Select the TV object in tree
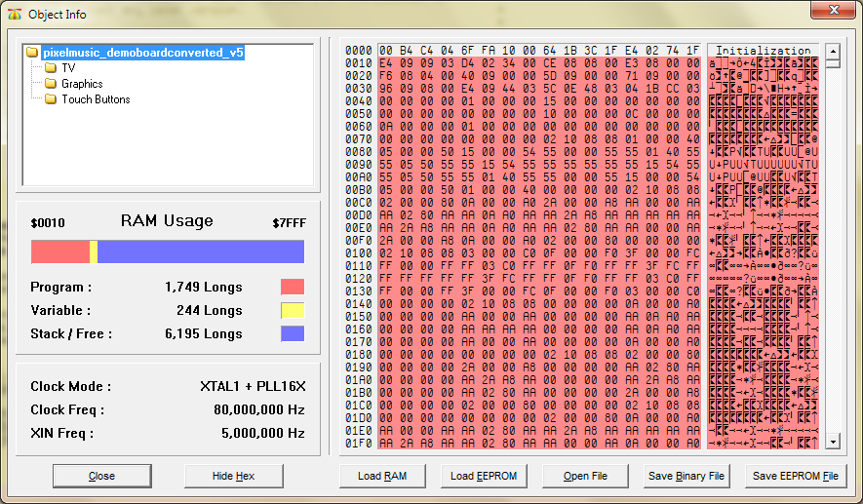Screen dimensions: 863x504 [68, 68]
